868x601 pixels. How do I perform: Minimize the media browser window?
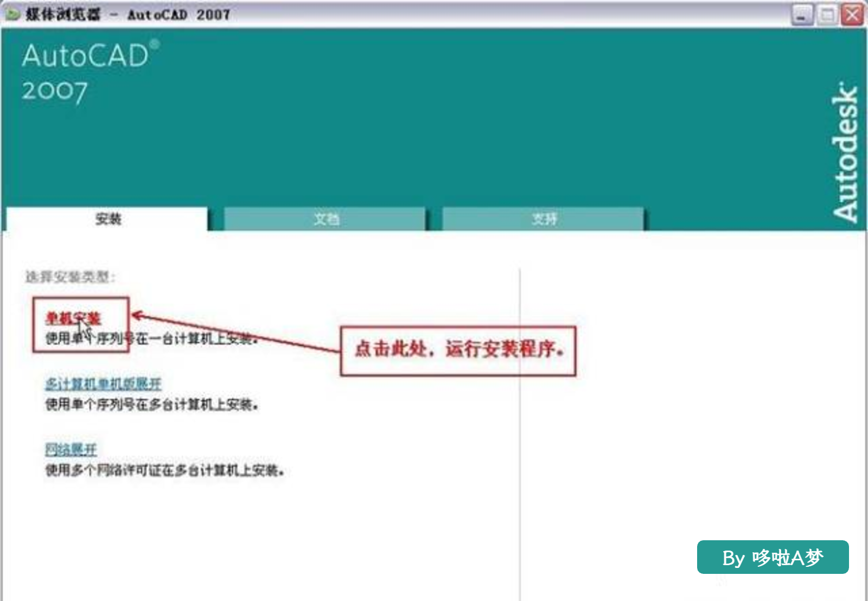802,15
